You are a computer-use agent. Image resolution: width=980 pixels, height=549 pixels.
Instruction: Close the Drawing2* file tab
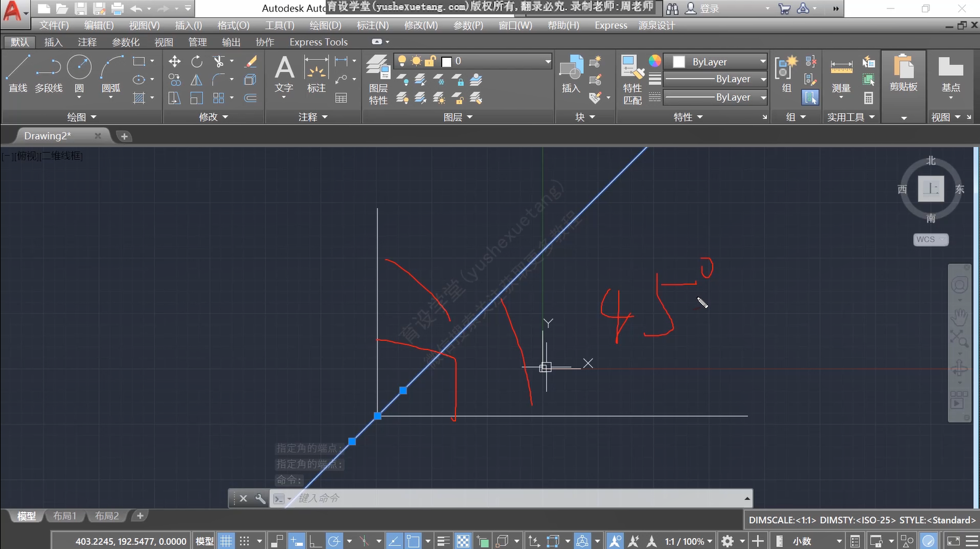[97, 135]
